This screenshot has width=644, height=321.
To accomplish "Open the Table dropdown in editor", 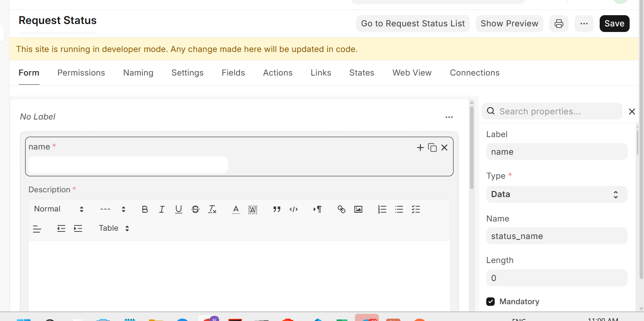I will [114, 228].
